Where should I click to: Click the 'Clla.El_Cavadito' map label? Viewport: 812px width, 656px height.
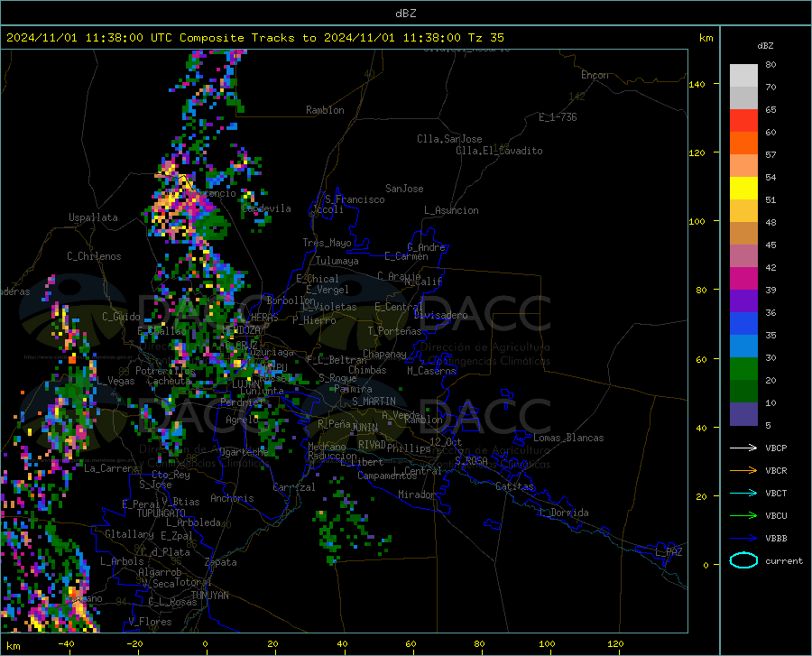pos(499,151)
